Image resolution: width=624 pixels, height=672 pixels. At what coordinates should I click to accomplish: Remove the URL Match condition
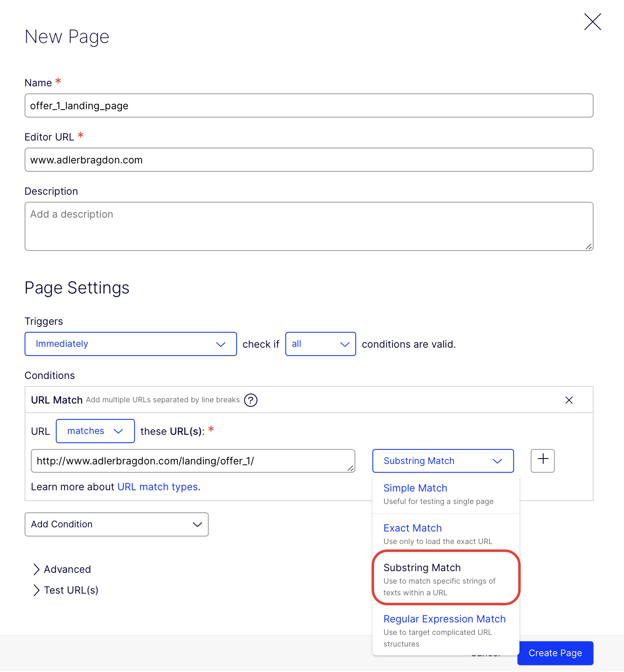tap(569, 400)
